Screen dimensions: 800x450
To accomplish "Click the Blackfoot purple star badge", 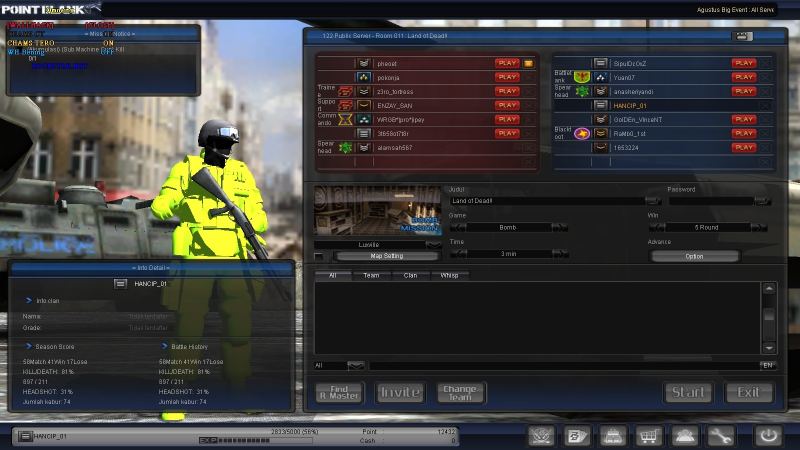I will click(582, 134).
